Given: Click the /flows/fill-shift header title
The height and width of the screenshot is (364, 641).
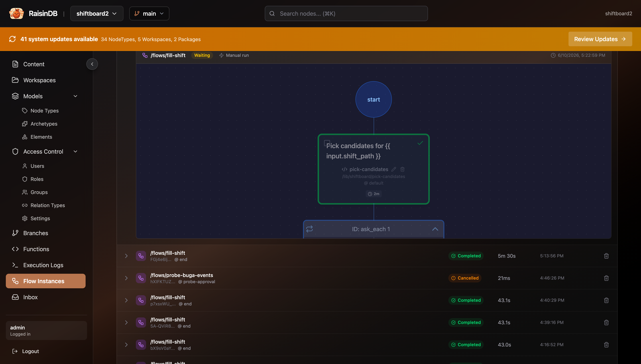Looking at the screenshot, I should 168,55.
